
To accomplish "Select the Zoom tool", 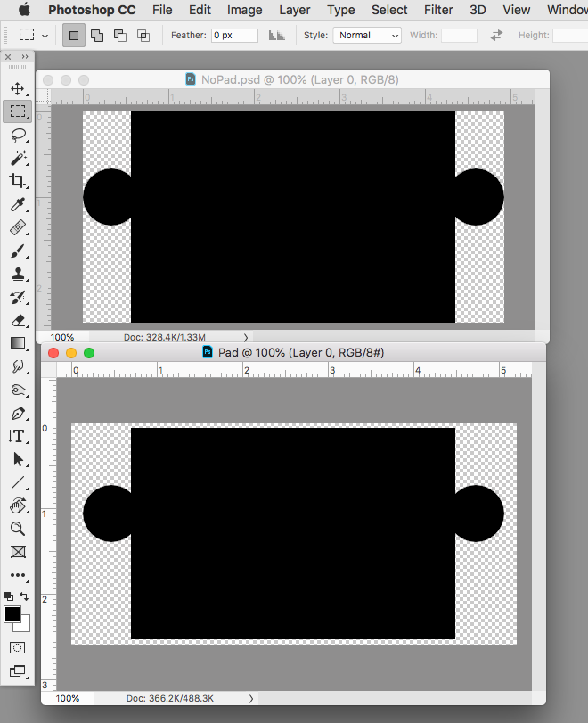I will click(18, 529).
